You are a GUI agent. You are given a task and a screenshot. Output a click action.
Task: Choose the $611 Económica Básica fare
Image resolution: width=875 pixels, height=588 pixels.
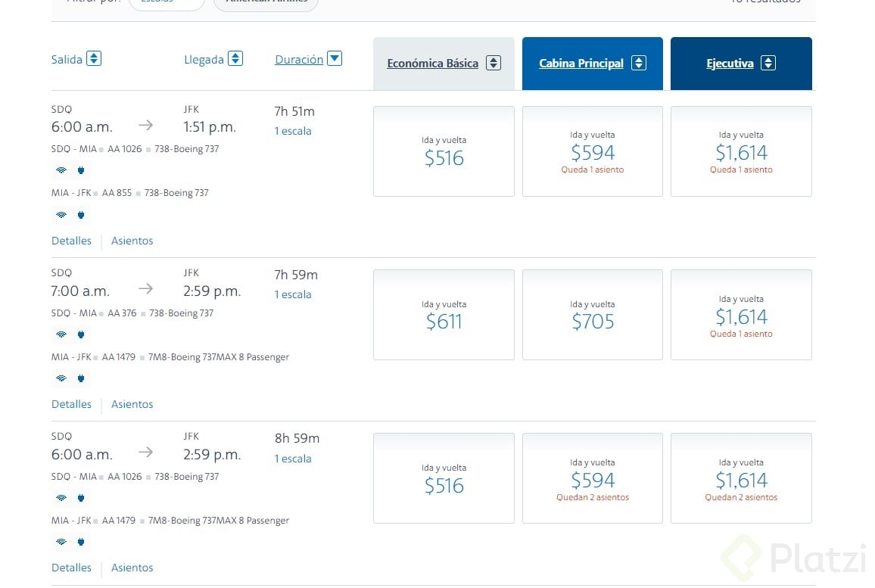(444, 315)
